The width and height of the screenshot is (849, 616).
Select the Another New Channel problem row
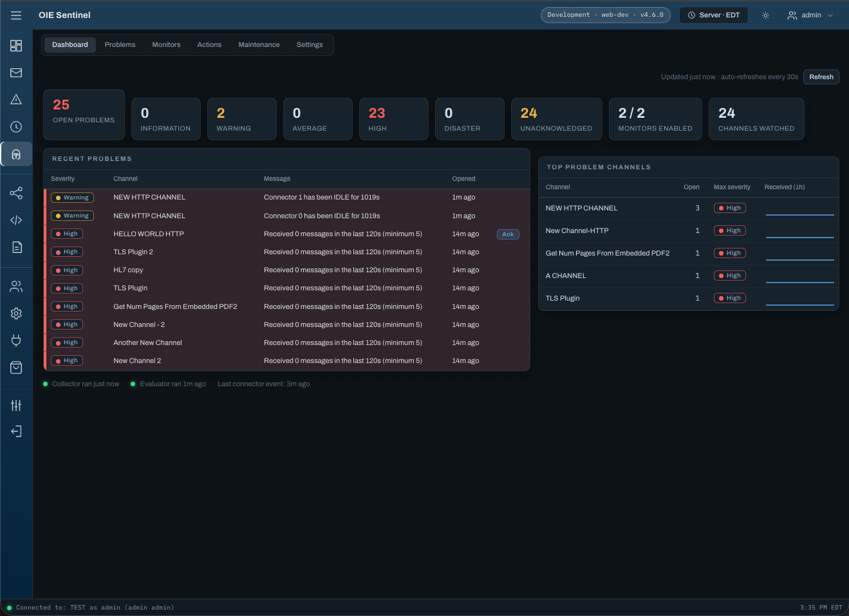(287, 343)
